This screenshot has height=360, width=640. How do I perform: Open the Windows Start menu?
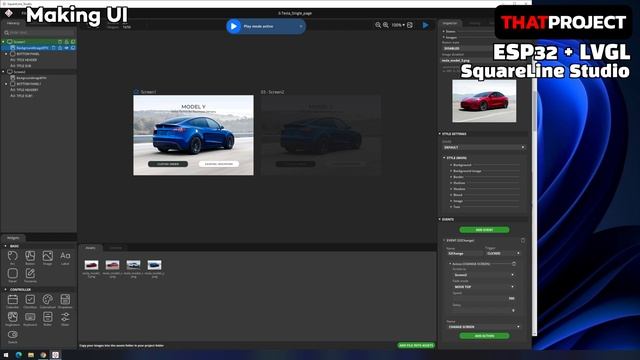click(6, 355)
